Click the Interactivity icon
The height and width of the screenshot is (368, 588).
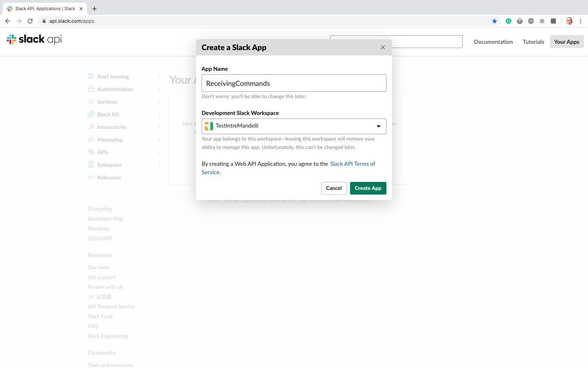[x=91, y=127]
